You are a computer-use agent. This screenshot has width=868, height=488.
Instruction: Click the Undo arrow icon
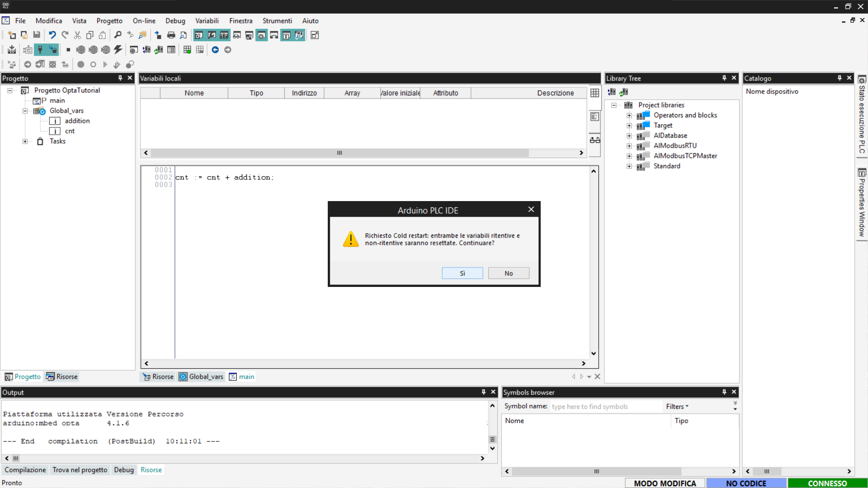[52, 35]
